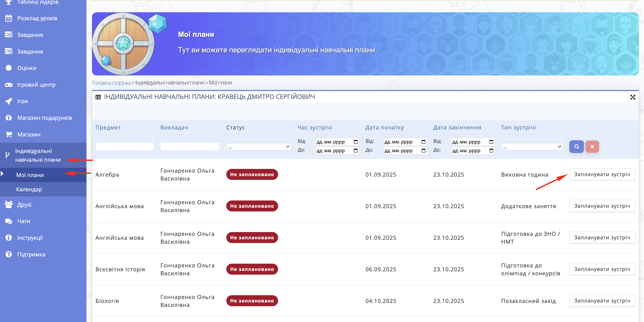
Task: Click Запланувати зустріч for Алгебра
Action: click(602, 174)
